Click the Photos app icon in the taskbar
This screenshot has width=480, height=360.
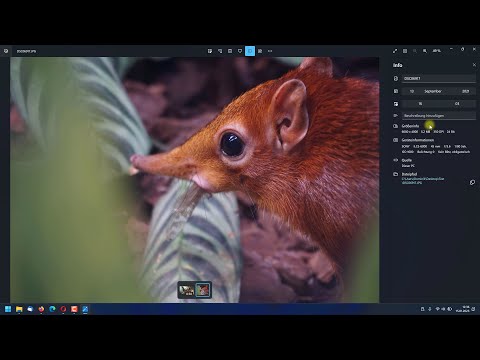point(85,309)
